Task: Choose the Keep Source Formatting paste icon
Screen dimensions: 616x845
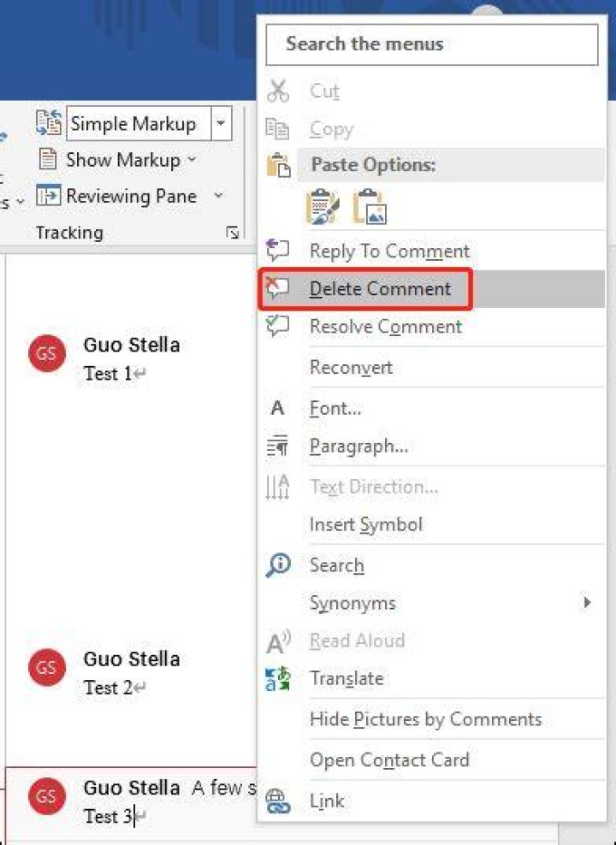Action: click(x=323, y=206)
